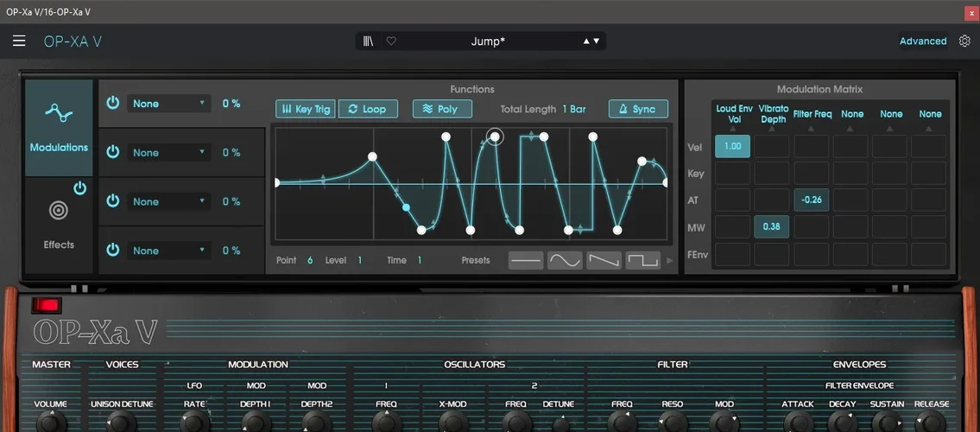
Task: Toggle power for first modulation slot
Action: point(112,103)
